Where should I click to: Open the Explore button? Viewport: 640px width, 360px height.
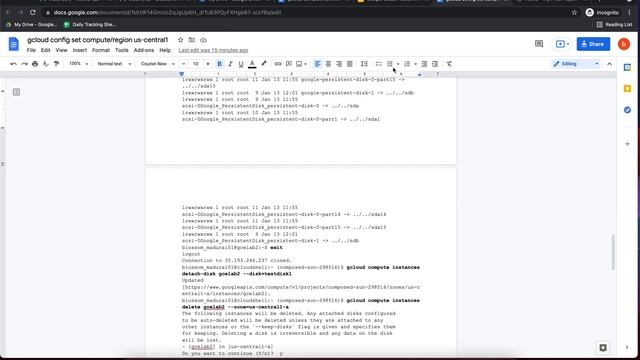603,347
